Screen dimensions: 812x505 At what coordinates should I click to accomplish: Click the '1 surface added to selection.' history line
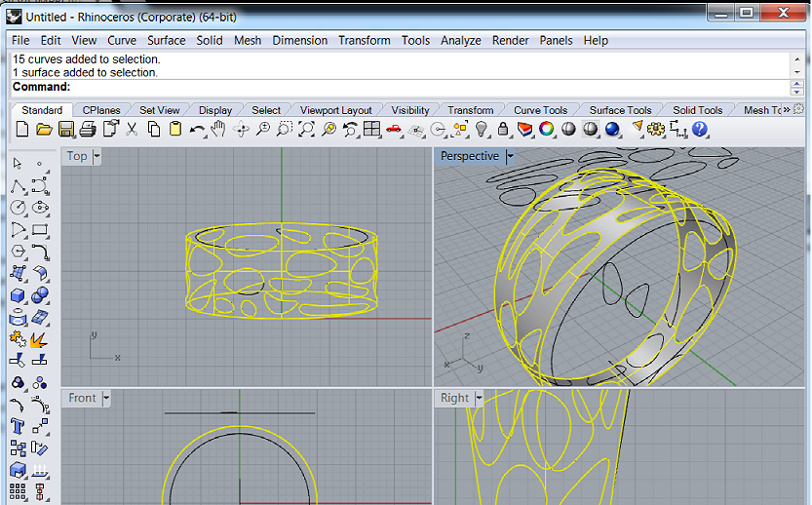click(x=85, y=72)
